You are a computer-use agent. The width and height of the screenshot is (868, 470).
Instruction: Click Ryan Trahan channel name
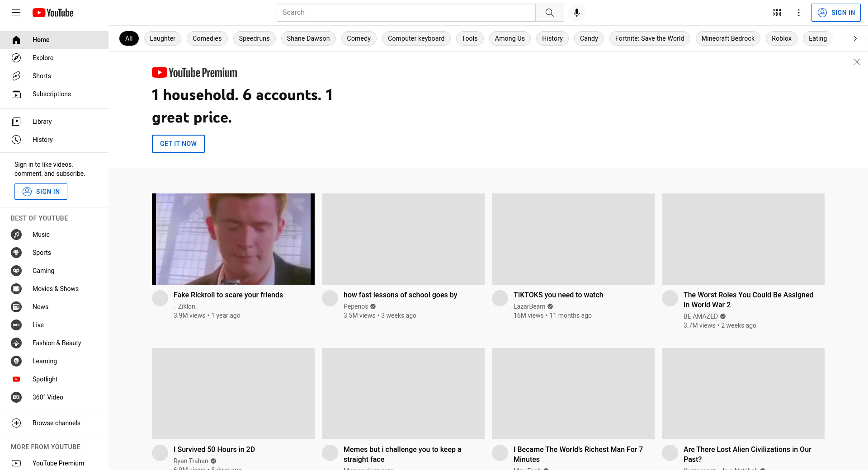coord(191,461)
